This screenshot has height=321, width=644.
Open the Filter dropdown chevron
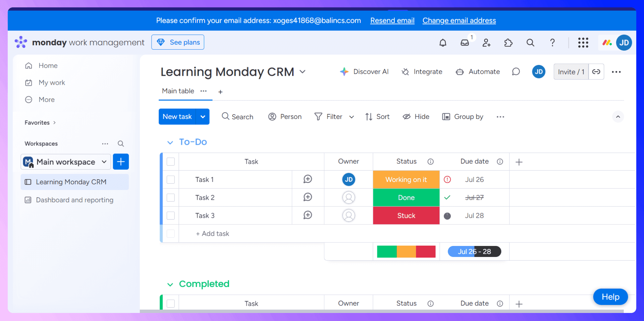(x=352, y=117)
